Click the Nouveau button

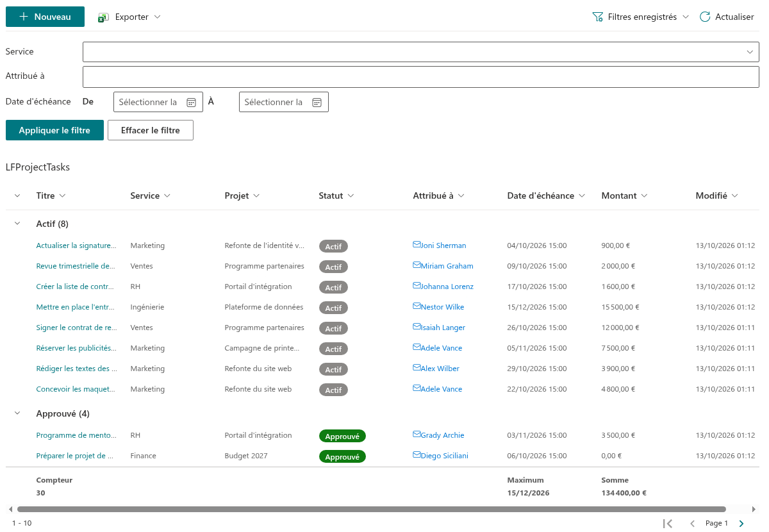45,17
